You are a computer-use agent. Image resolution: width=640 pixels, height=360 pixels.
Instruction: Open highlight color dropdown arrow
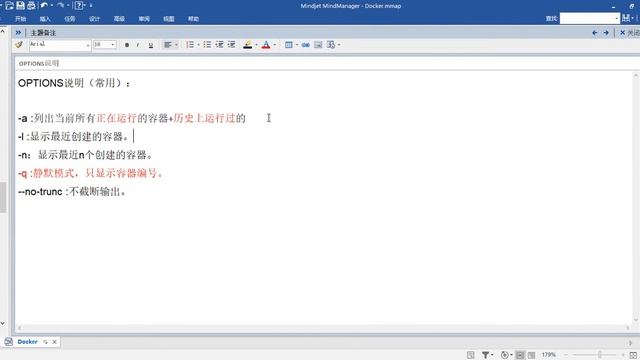tap(256, 45)
